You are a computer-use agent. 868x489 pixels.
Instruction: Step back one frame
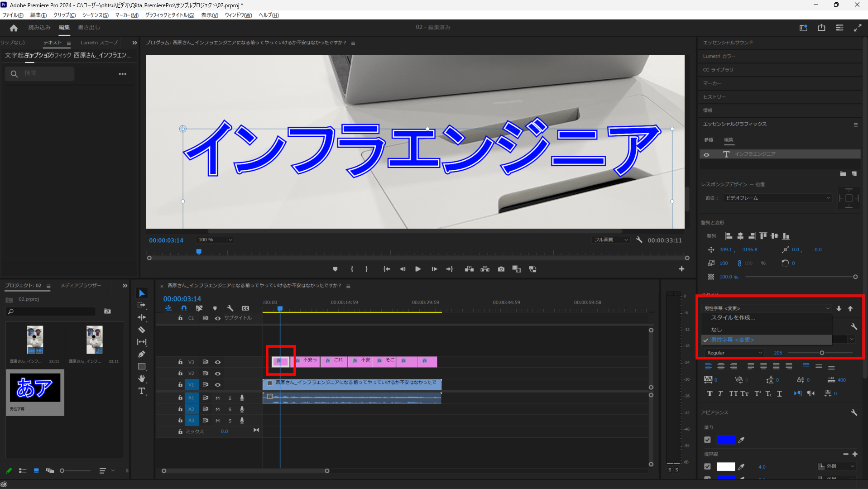pyautogui.click(x=403, y=269)
